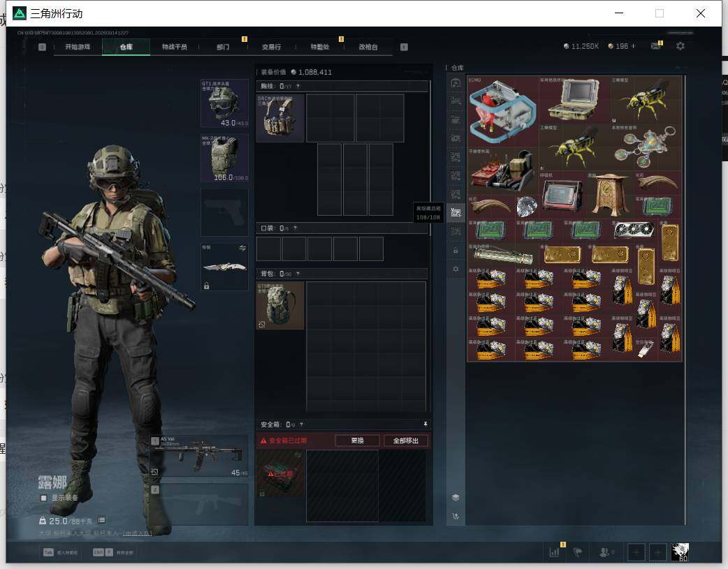
Task: Switch to the 特战干员 tab
Action: 175,47
